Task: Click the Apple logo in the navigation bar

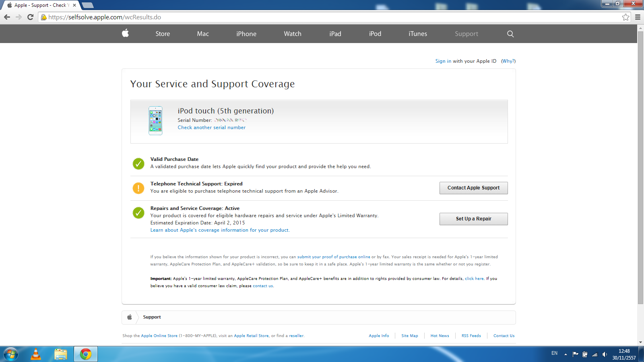Action: point(126,33)
